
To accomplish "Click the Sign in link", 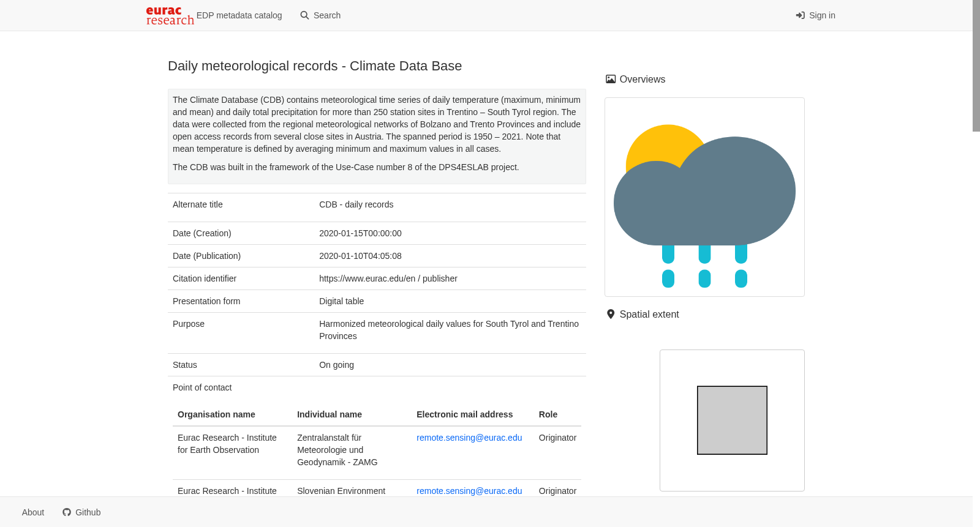I will point(815,15).
